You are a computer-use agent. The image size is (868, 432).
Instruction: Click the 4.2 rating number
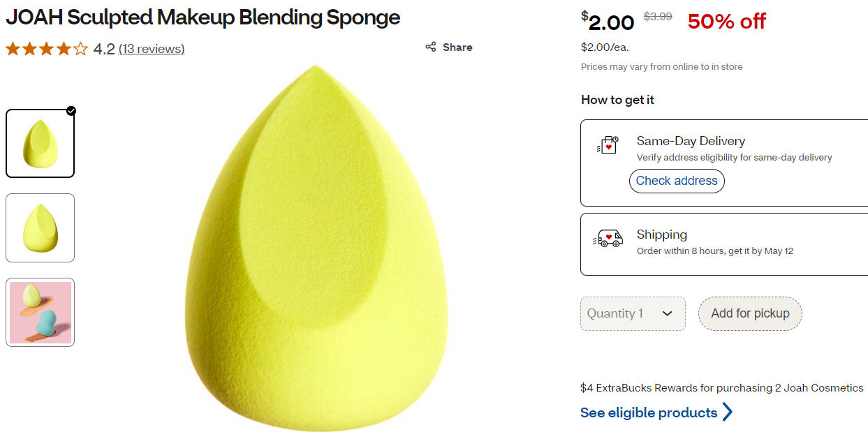[104, 49]
